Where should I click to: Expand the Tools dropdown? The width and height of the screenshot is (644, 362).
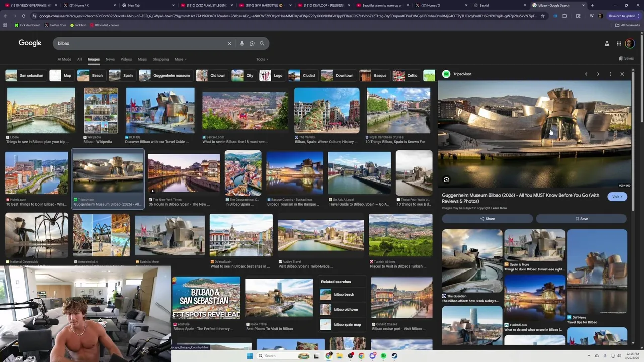coord(262,59)
